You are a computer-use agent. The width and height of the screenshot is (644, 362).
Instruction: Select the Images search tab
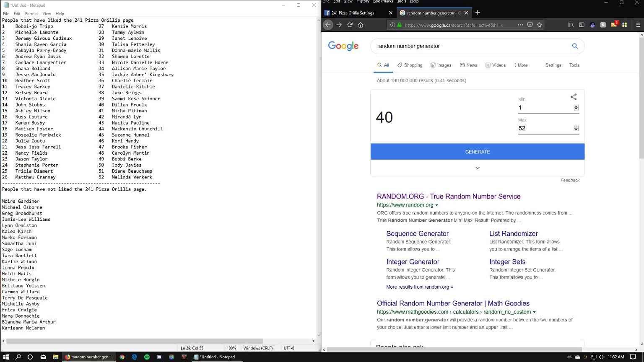point(440,65)
